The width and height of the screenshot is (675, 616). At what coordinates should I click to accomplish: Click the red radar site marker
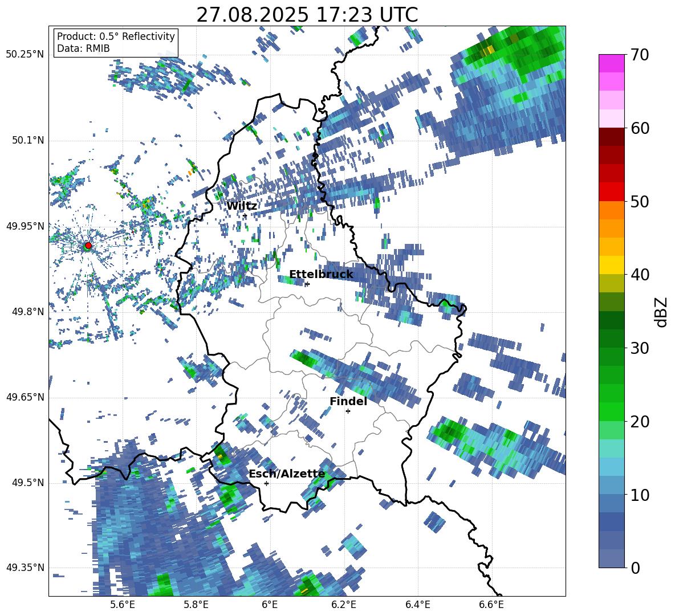click(x=88, y=246)
